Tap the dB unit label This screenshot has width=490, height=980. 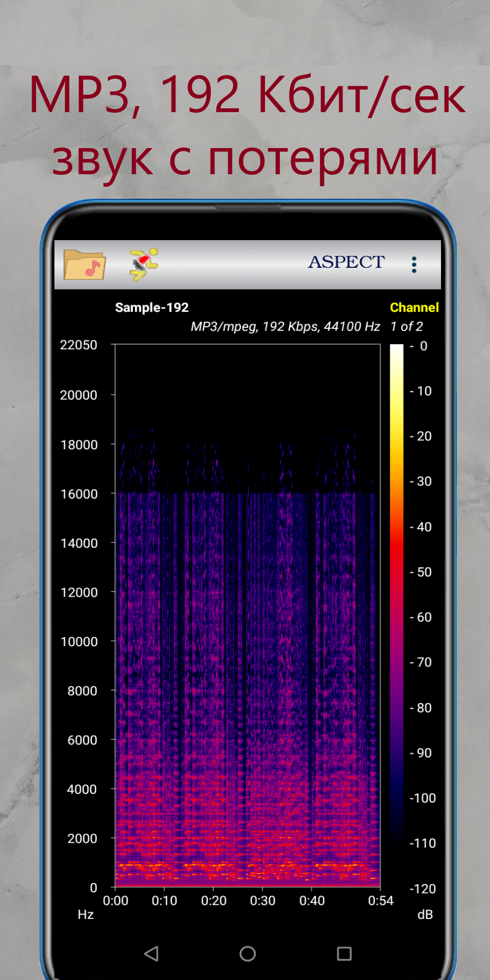tap(425, 915)
